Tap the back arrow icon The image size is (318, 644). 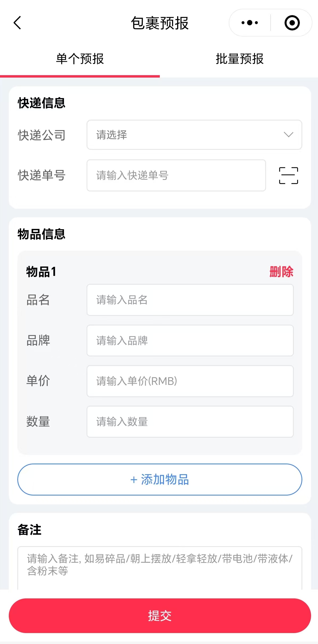[x=17, y=23]
